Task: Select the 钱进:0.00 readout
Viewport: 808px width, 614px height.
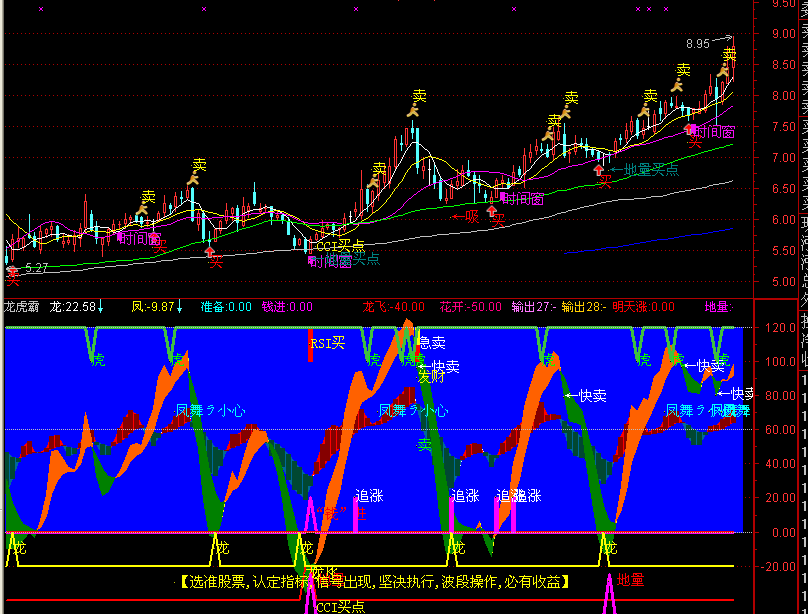Action: coord(287,308)
